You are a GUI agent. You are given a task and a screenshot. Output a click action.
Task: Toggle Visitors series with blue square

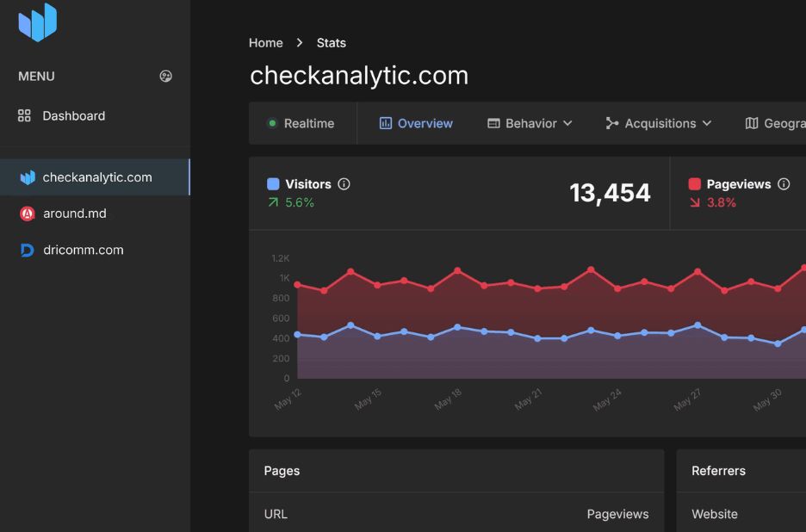273,184
